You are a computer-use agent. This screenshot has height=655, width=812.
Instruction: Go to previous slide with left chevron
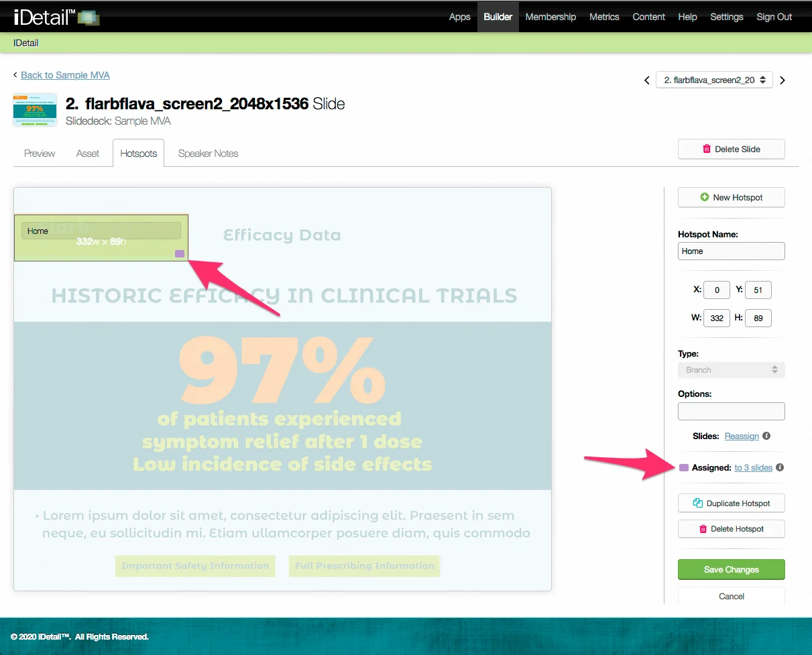tap(647, 80)
